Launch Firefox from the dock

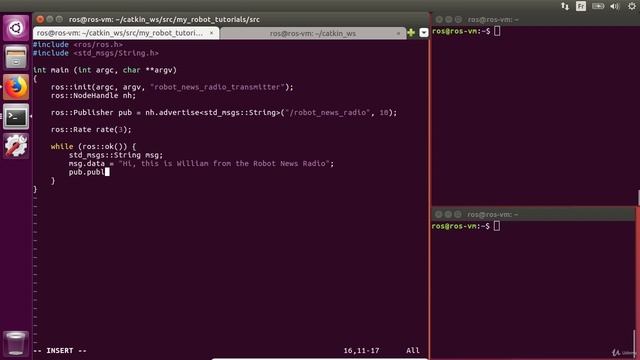[16, 87]
